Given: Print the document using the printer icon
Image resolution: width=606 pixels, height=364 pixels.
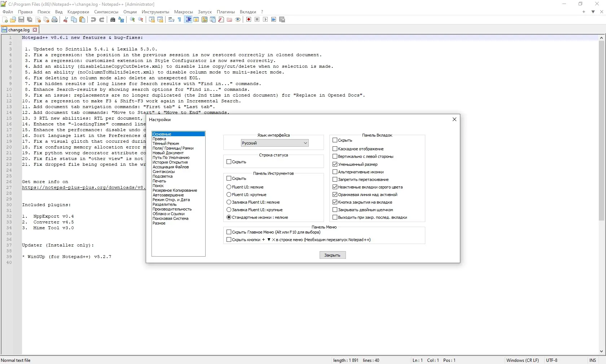Looking at the screenshot, I should 54,19.
